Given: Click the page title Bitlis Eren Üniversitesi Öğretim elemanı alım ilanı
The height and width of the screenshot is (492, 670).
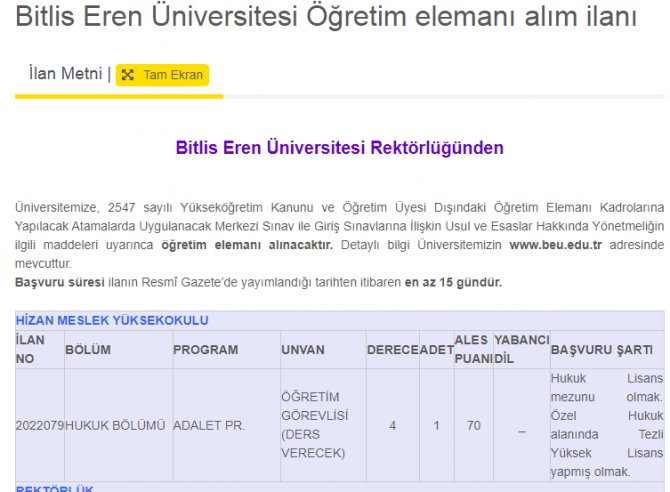Looking at the screenshot, I should [x=326, y=16].
